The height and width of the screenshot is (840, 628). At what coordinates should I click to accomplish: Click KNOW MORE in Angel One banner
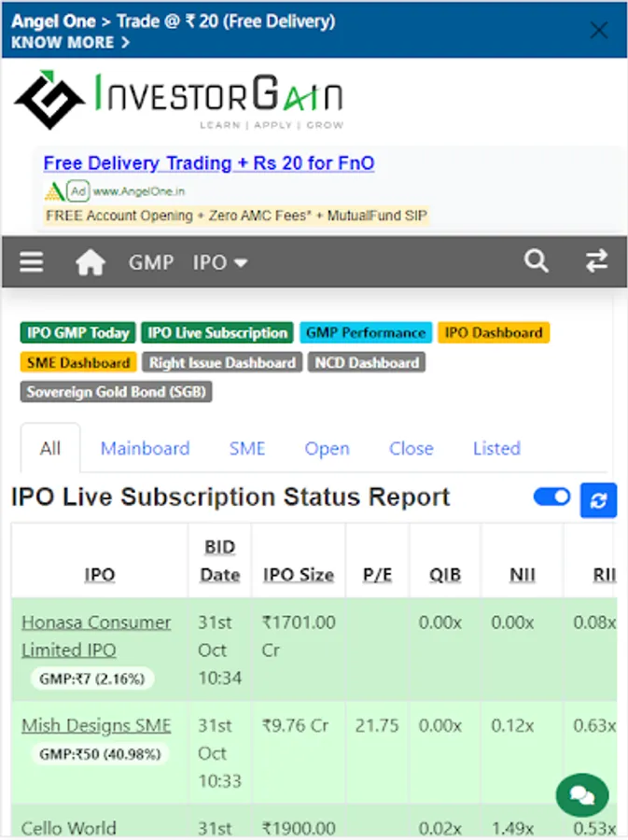[70, 42]
